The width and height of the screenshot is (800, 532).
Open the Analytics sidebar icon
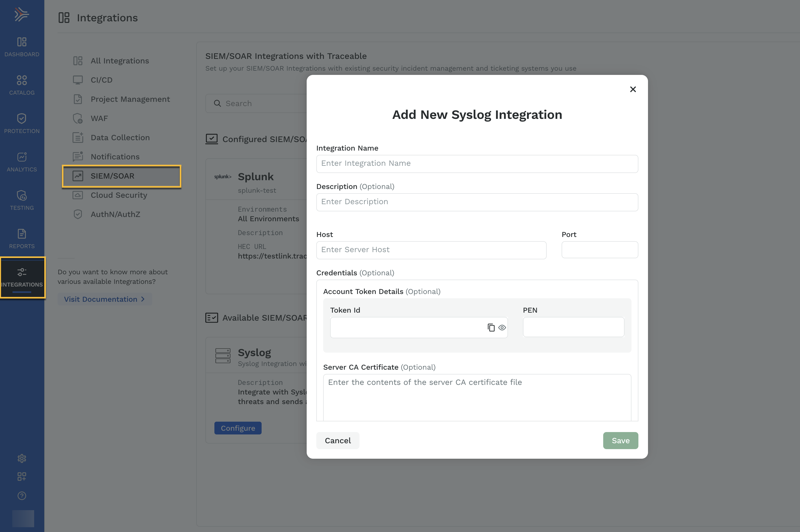[22, 157]
